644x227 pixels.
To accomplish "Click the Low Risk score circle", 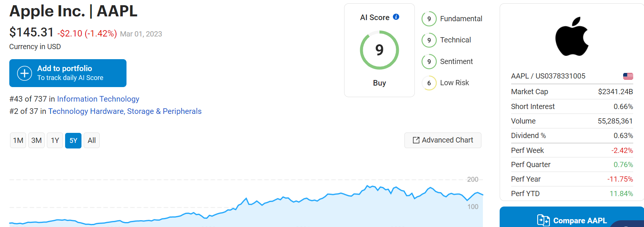I will point(429,83).
